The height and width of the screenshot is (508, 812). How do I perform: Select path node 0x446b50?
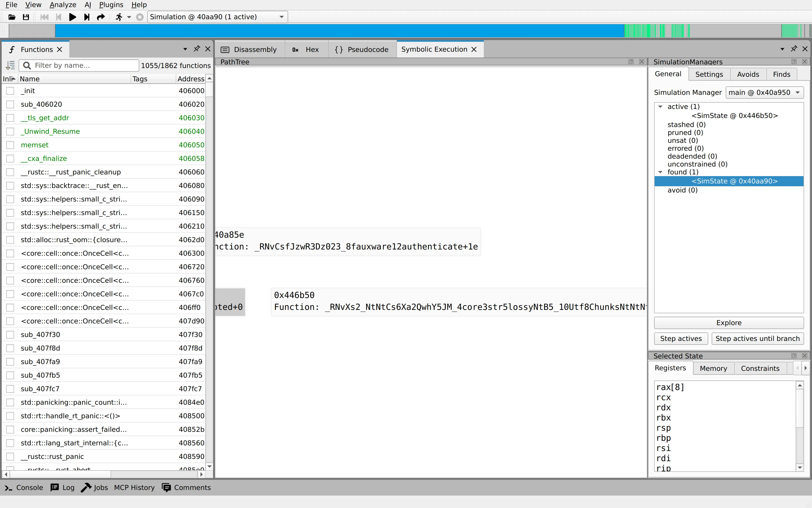[x=460, y=301]
